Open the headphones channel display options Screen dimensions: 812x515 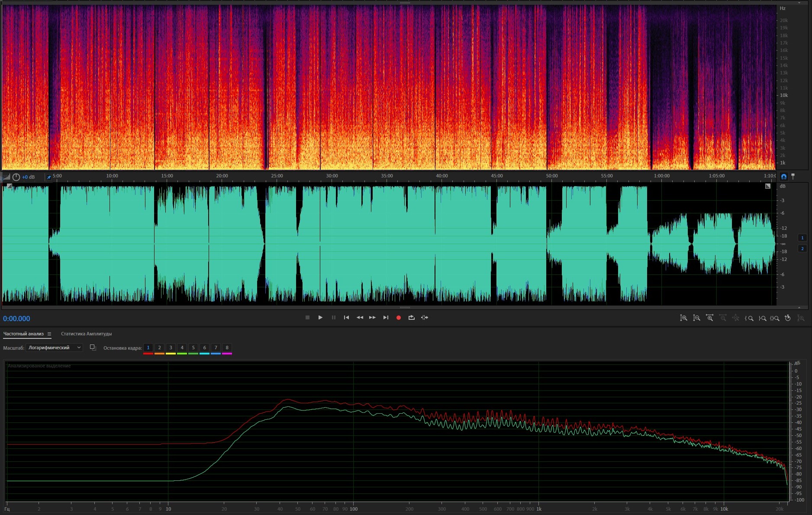[x=783, y=177]
